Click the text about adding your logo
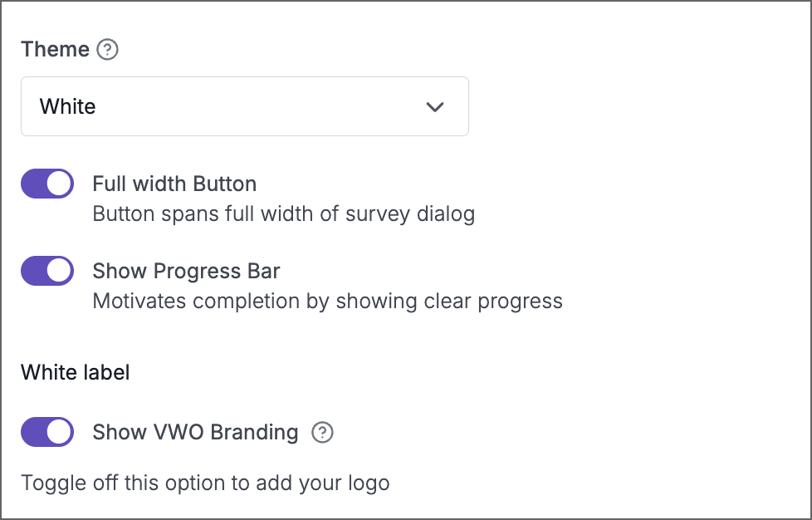The image size is (812, 520). 205,483
